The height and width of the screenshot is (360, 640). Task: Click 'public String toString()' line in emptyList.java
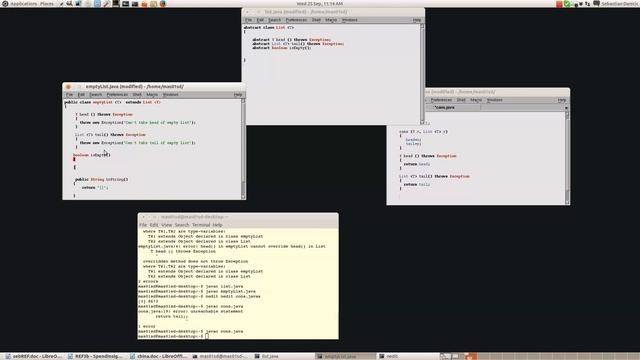102,180
